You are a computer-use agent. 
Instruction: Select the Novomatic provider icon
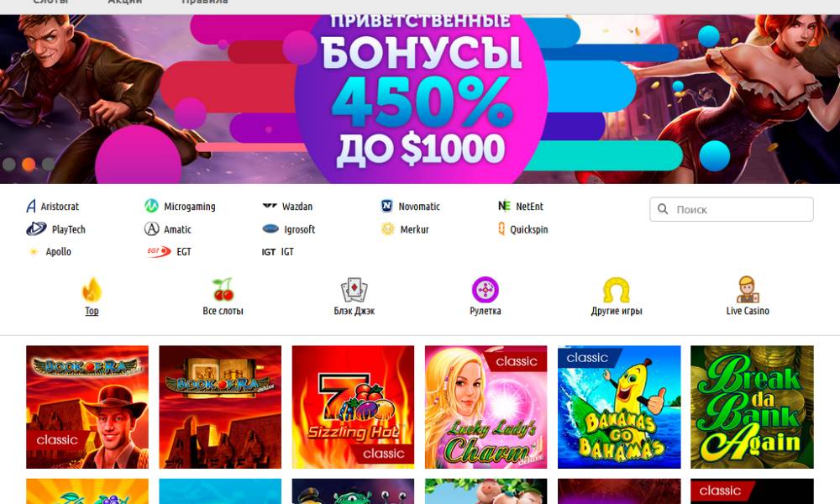click(x=386, y=206)
